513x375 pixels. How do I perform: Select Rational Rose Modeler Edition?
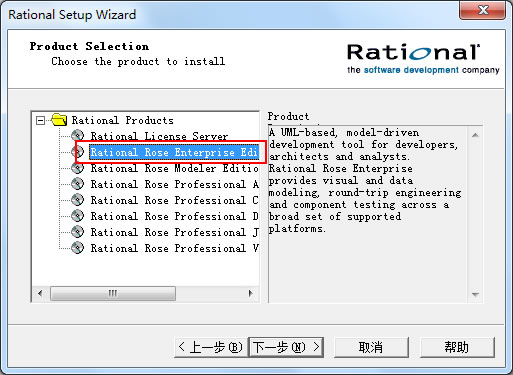(174, 168)
